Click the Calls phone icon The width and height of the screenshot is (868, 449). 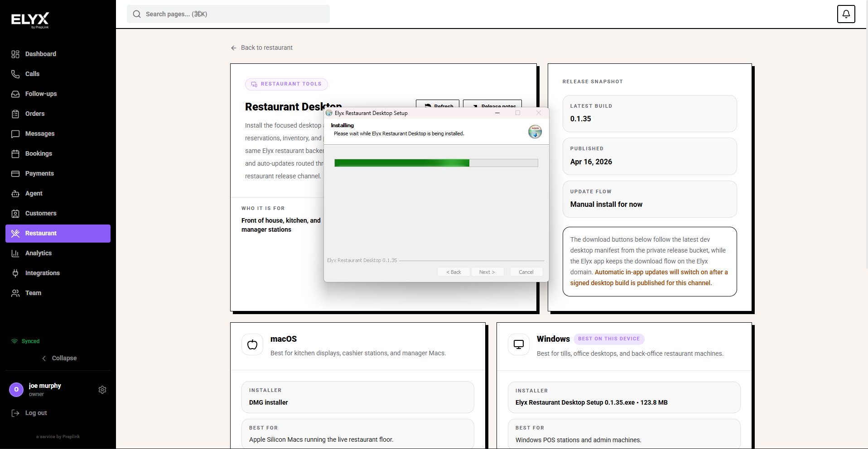pos(15,74)
